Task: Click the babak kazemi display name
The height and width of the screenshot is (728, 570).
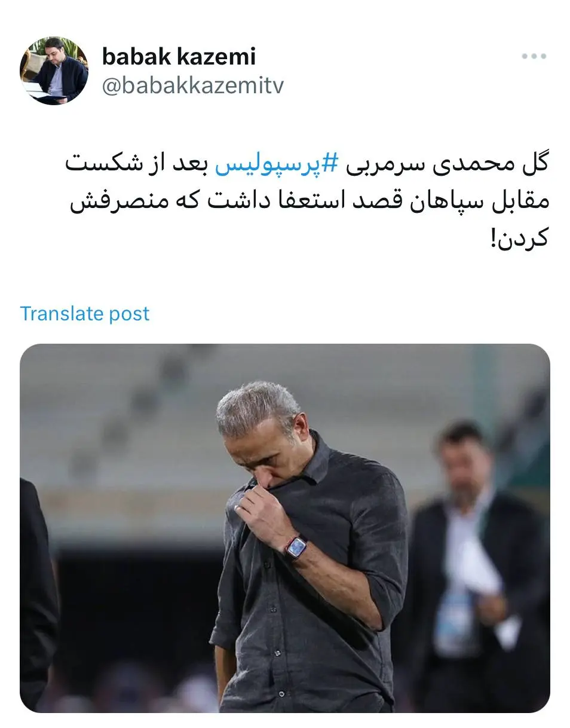Action: (179, 56)
